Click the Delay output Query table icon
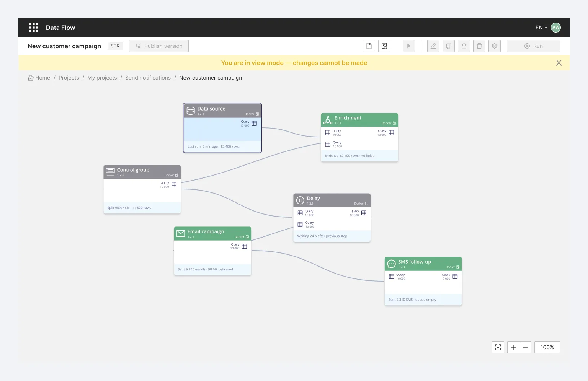The width and height of the screenshot is (588, 381). click(x=364, y=213)
